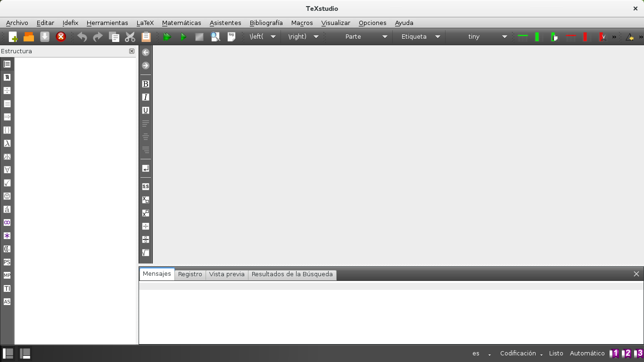Redo the last undone edit
Image resolution: width=644 pixels, height=362 pixels.
point(98,37)
